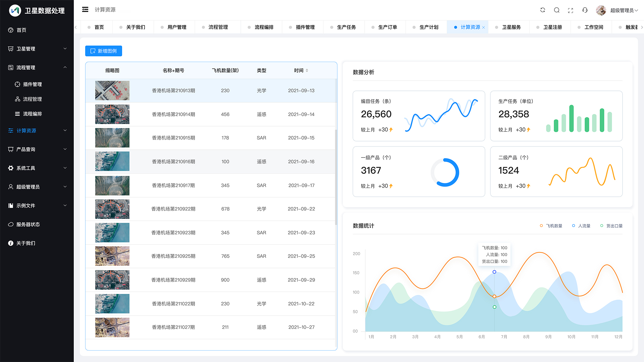Click date cell 2021-10-27
The height and width of the screenshot is (362, 644).
[302, 327]
